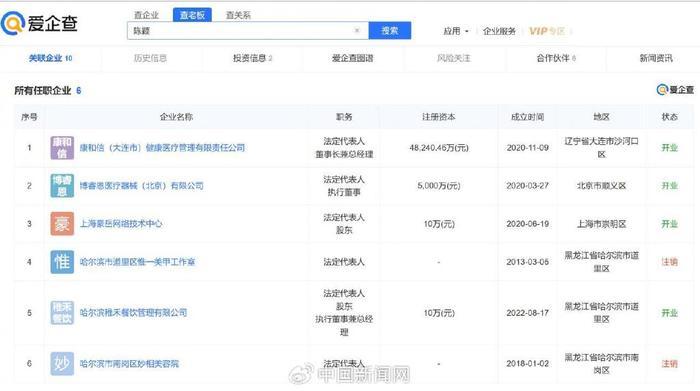The height and width of the screenshot is (391, 700).
Task: Click the blue 搜索 button
Action: tap(390, 30)
